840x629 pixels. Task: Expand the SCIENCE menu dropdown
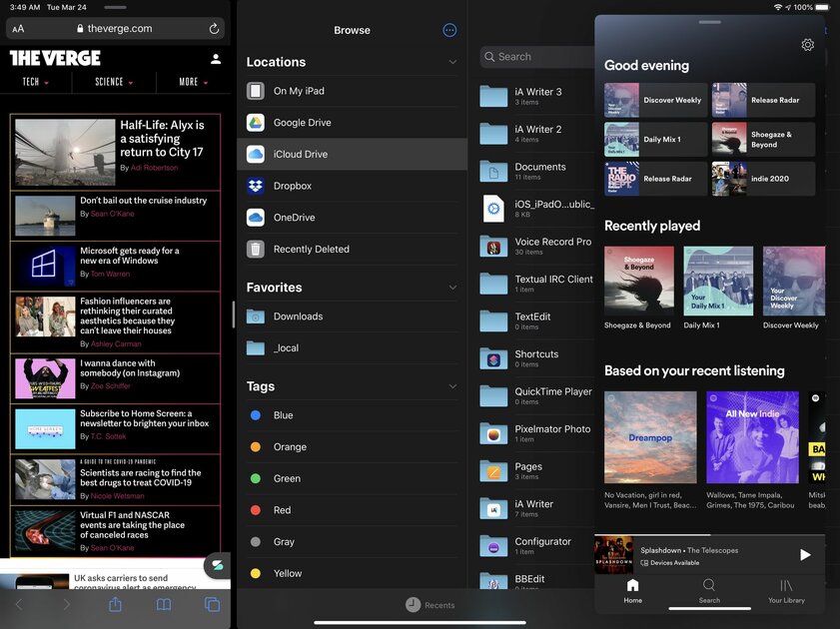(x=114, y=82)
